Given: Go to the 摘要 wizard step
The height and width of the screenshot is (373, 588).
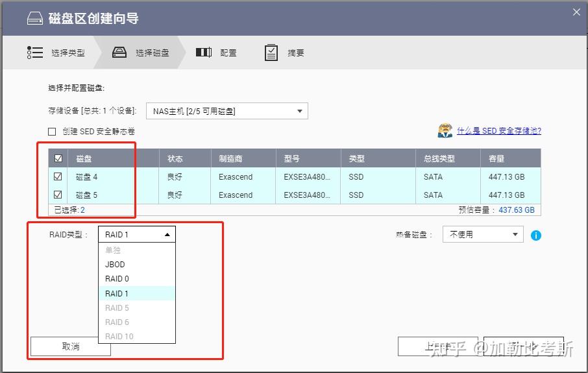Looking at the screenshot, I should click(x=295, y=53).
